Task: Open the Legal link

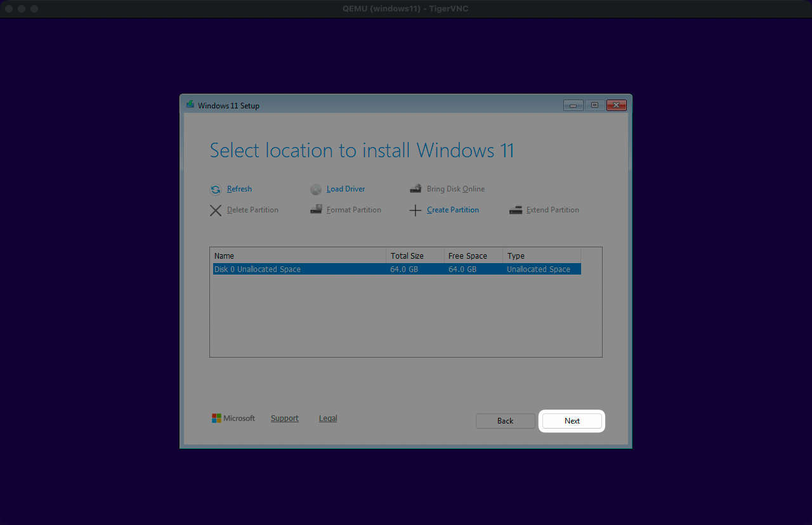Action: 328,418
